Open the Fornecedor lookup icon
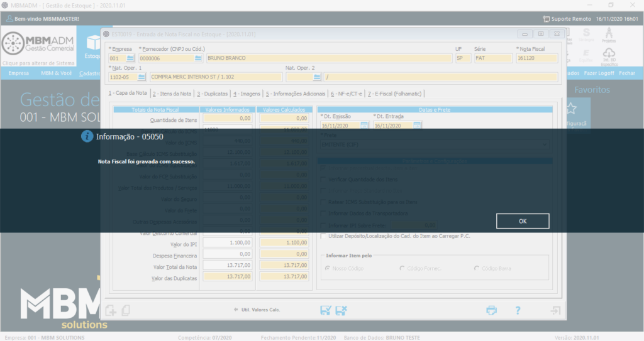This screenshot has height=341, width=644. pos(198,58)
